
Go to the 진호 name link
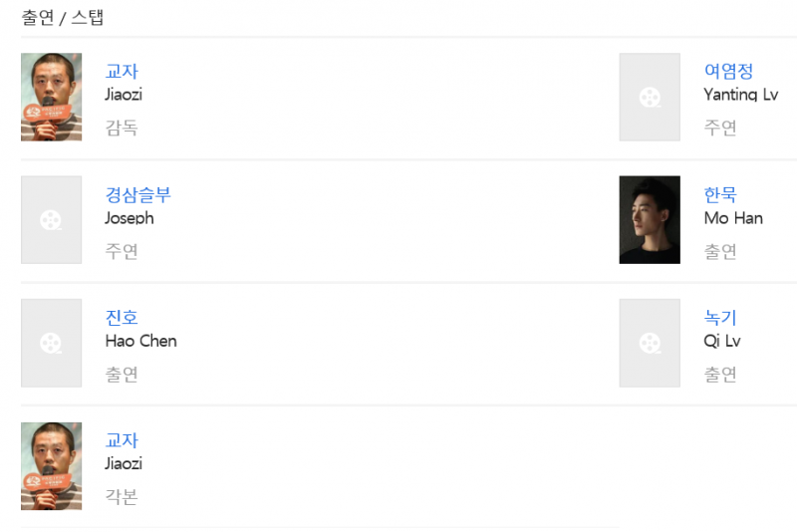click(x=122, y=318)
